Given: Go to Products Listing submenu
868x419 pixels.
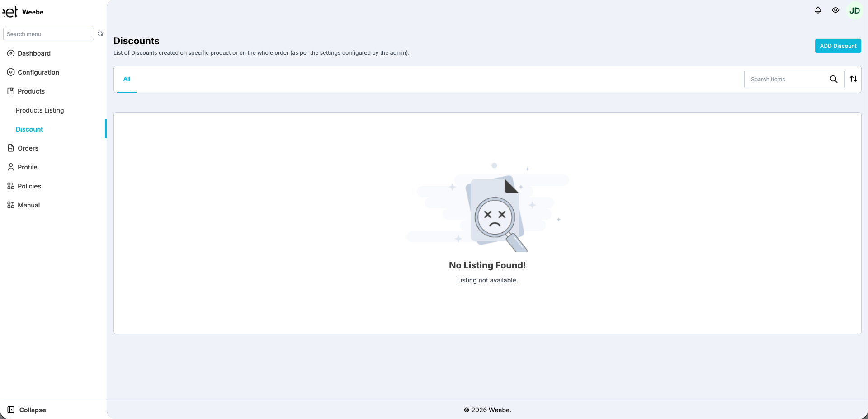Looking at the screenshot, I should point(40,110).
